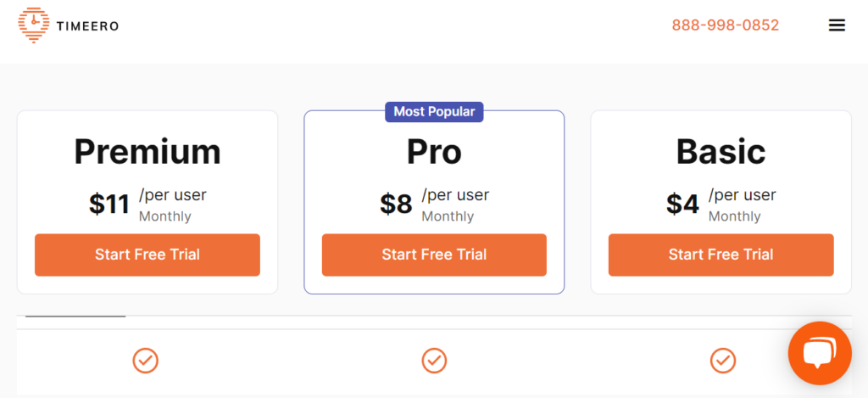Click the Basic plan heading
Viewport: 868px width, 398px height.
coord(721,152)
